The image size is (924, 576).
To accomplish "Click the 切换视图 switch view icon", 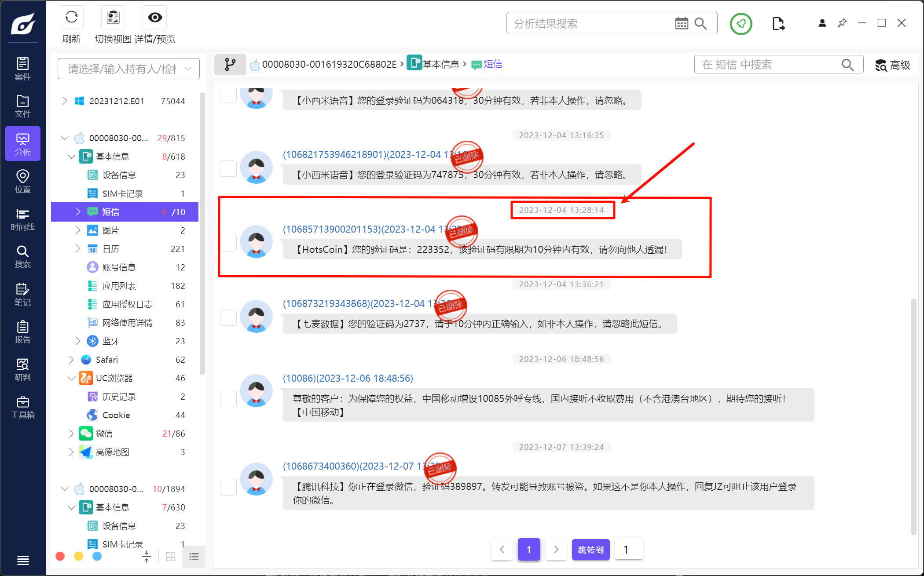I will 113,18.
